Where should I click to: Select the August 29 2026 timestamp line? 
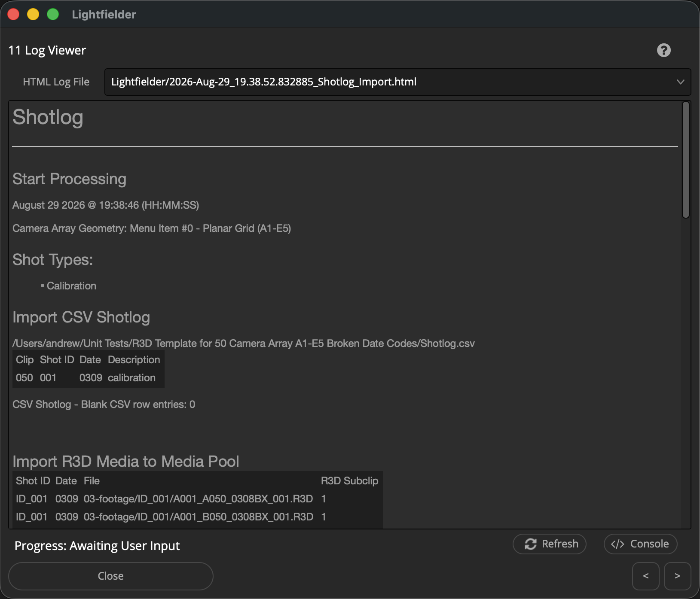106,205
